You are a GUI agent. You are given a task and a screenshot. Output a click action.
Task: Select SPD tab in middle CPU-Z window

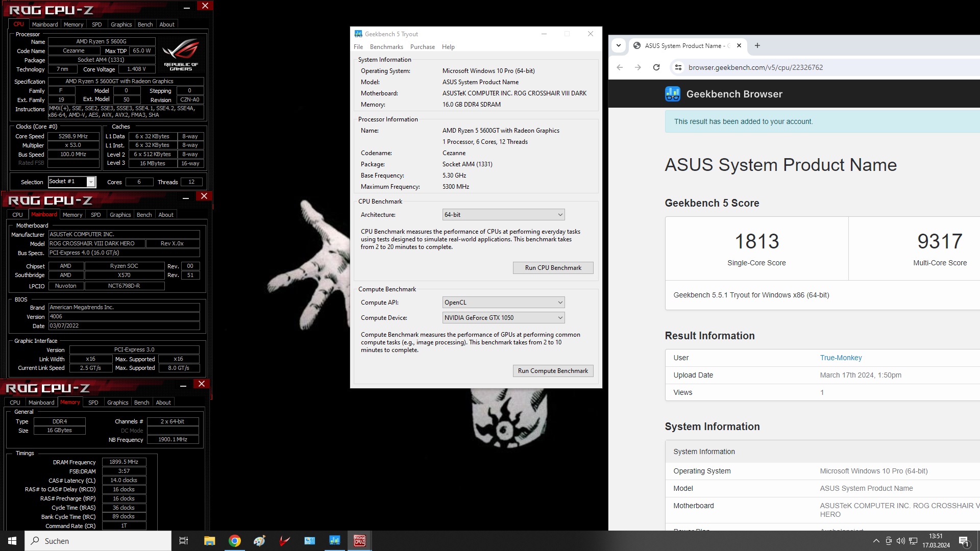coord(95,215)
